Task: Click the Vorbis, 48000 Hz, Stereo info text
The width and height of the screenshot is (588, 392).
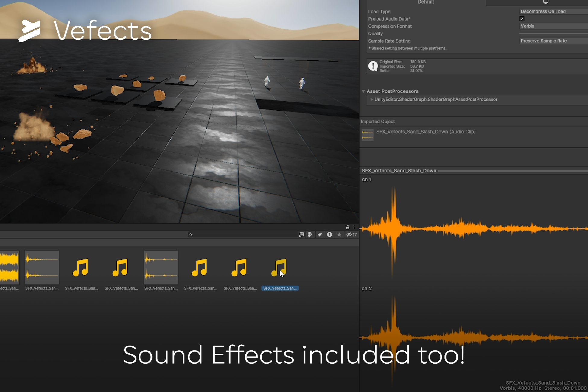Action: coord(543,388)
